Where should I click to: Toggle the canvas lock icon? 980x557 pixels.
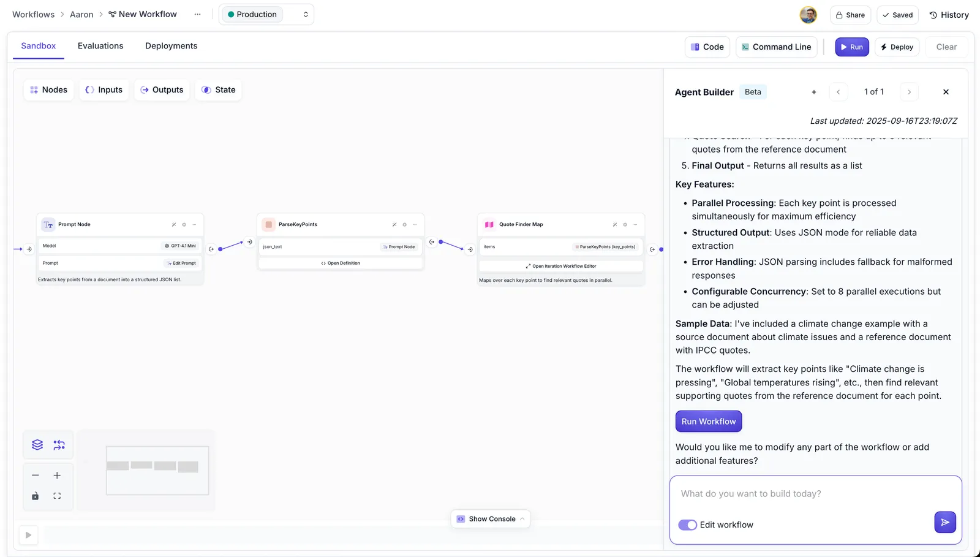pyautogui.click(x=36, y=496)
